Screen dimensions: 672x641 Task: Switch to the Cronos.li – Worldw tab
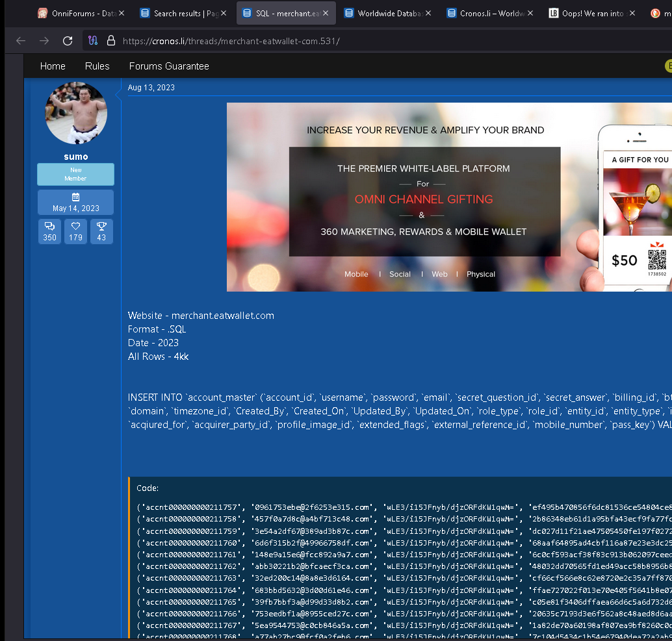490,13
